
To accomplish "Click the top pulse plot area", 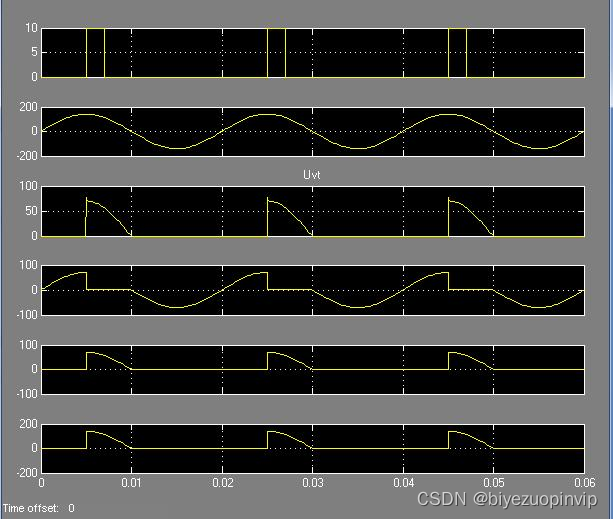I will click(313, 53).
